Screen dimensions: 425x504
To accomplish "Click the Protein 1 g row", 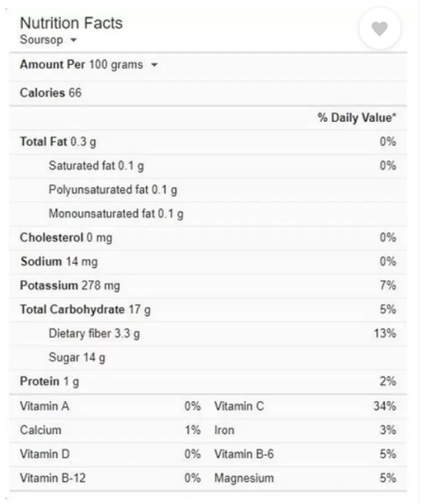I will 208,381.
